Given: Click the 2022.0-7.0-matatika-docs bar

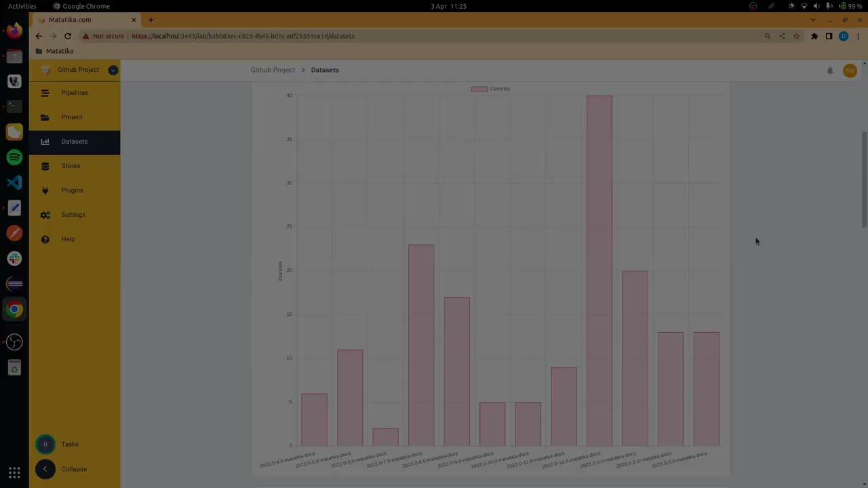Looking at the screenshot, I should point(421,345).
